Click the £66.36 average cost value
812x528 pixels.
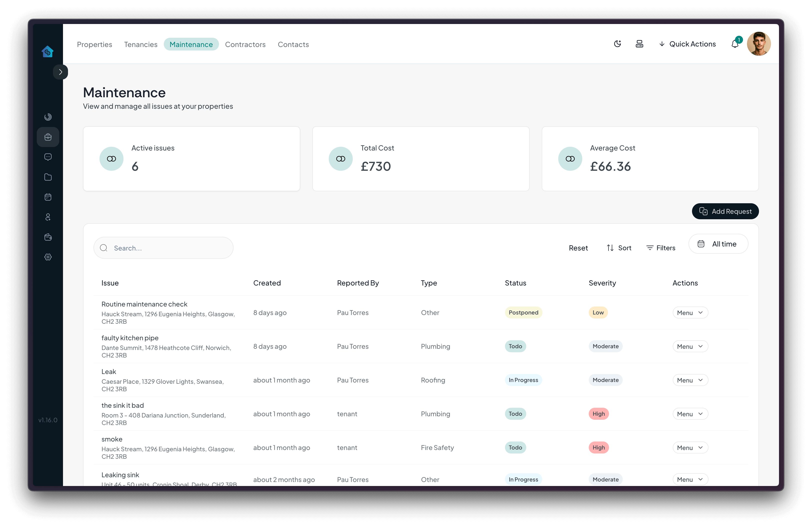pos(610,166)
